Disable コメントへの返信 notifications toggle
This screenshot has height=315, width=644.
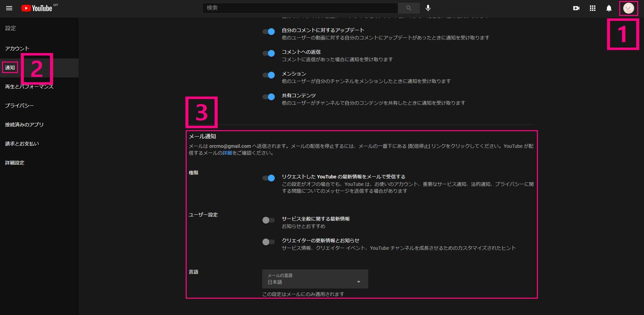tap(269, 53)
